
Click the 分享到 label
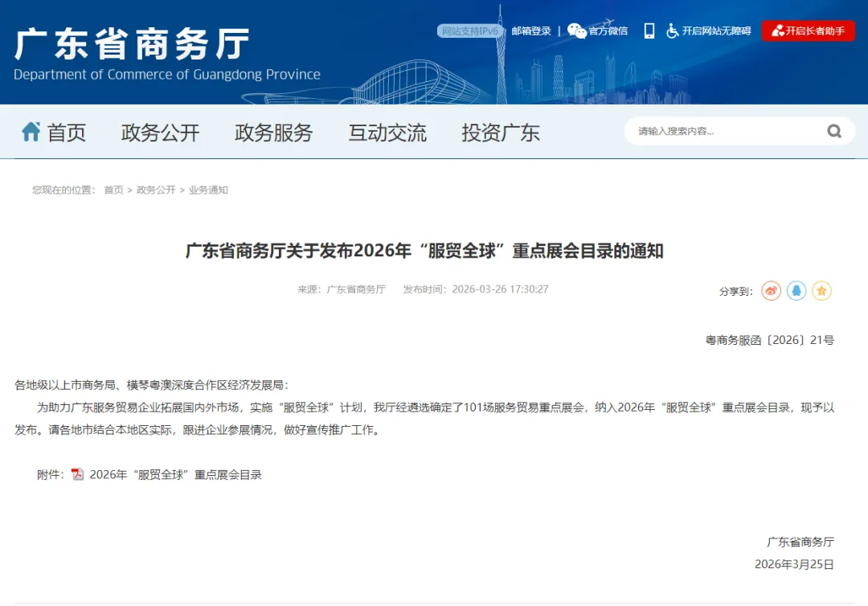tap(735, 291)
